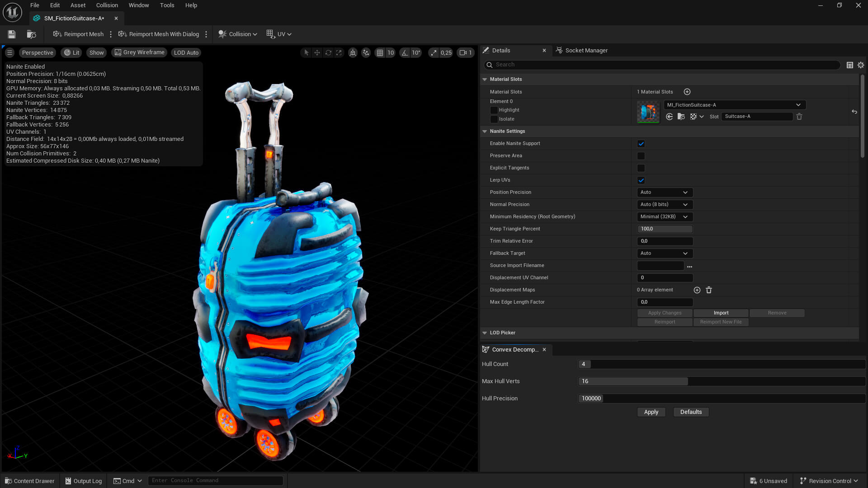Switch to the Socket Manager tab

[586, 51]
